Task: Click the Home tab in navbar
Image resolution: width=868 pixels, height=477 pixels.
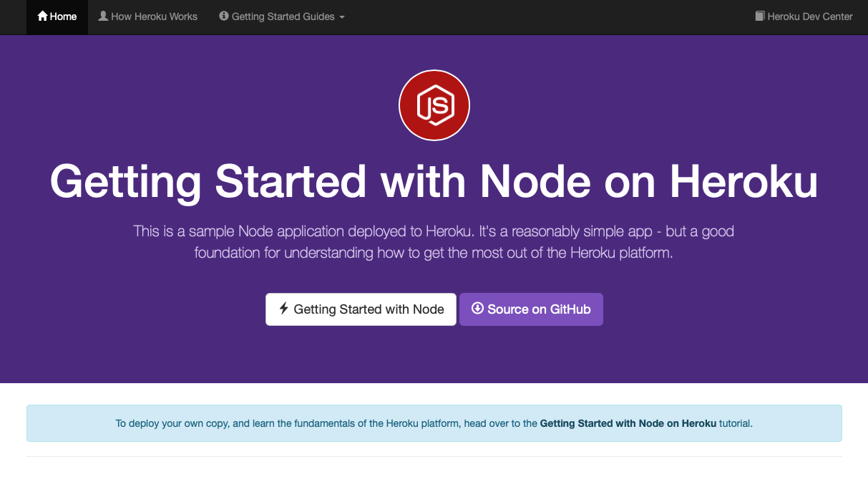Action: 57,16
